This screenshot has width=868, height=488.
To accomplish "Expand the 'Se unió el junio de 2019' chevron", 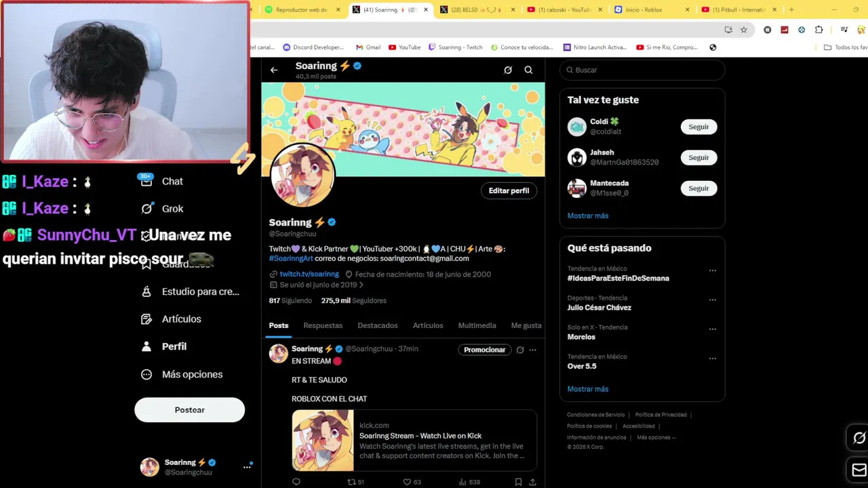I will tap(361, 285).
